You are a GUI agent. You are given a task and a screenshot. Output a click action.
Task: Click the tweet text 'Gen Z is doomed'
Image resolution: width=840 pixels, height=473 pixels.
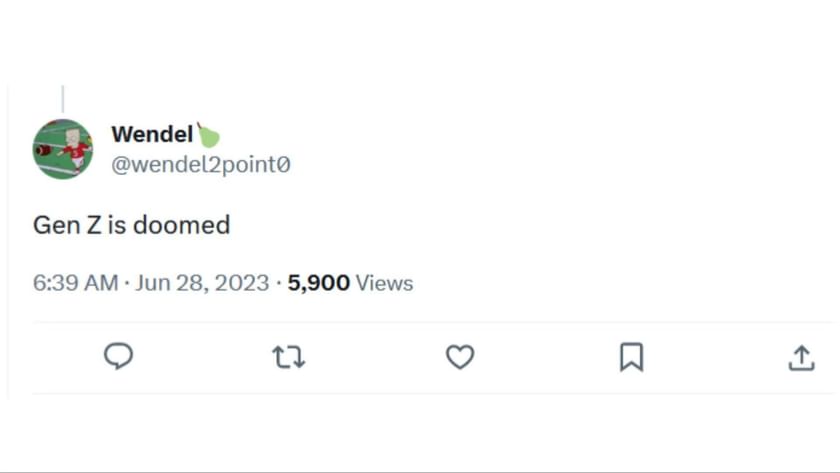(131, 224)
